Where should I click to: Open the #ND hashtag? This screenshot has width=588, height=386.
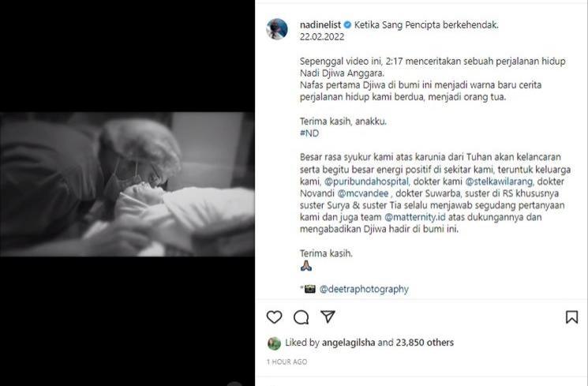click(309, 133)
